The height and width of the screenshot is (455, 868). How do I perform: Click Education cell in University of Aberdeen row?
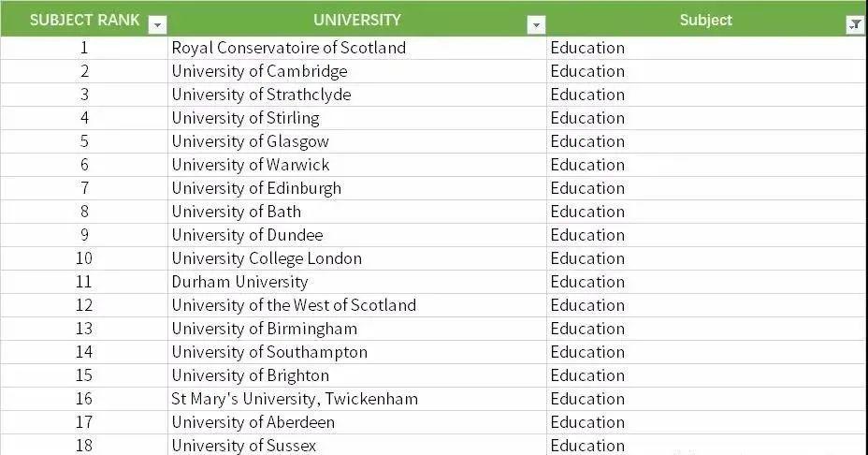point(706,422)
